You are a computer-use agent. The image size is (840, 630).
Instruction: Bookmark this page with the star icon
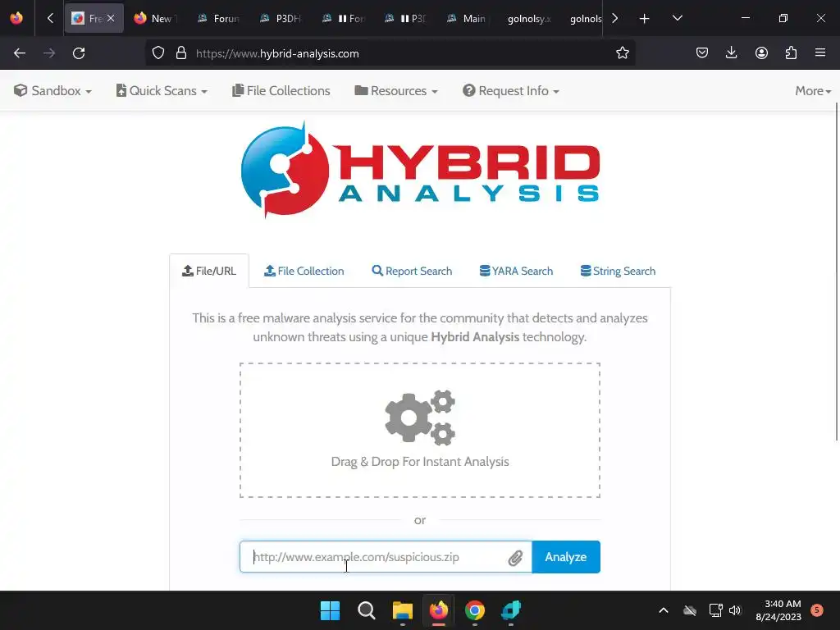pos(622,53)
